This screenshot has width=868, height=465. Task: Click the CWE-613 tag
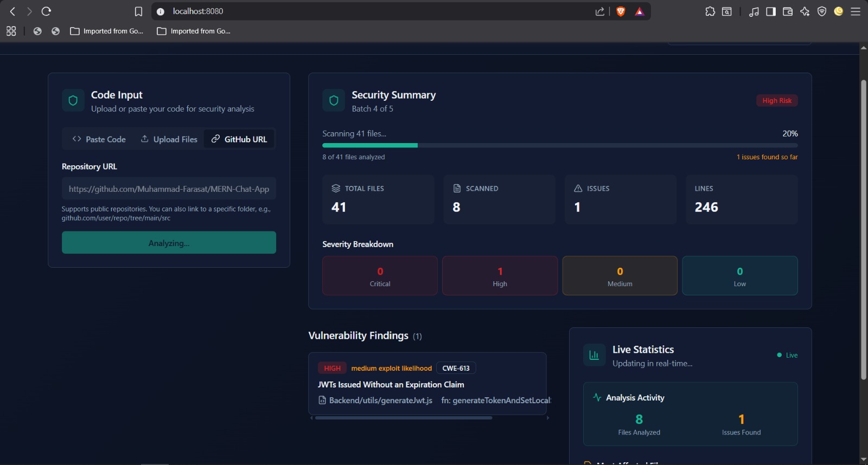pos(456,368)
